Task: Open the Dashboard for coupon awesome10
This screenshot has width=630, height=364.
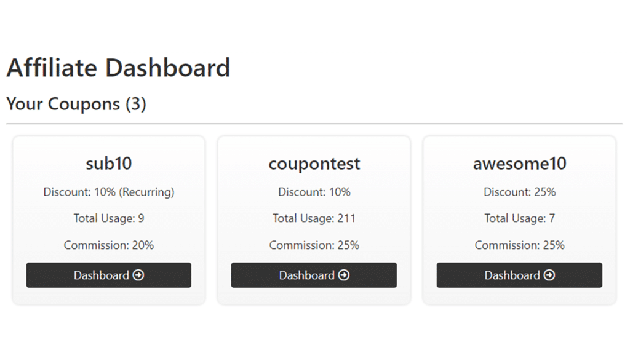Action: (x=519, y=275)
